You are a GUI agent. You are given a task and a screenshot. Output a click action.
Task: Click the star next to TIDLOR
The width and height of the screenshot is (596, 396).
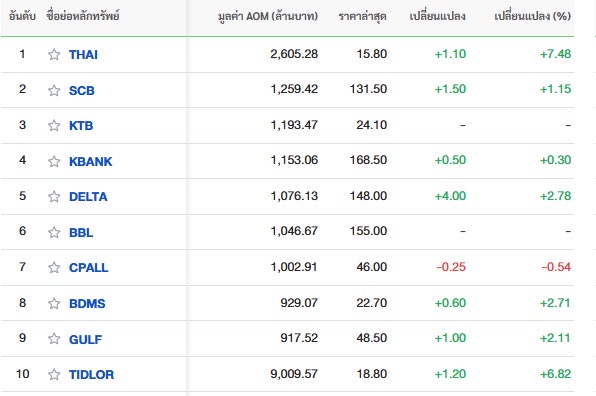tap(54, 375)
